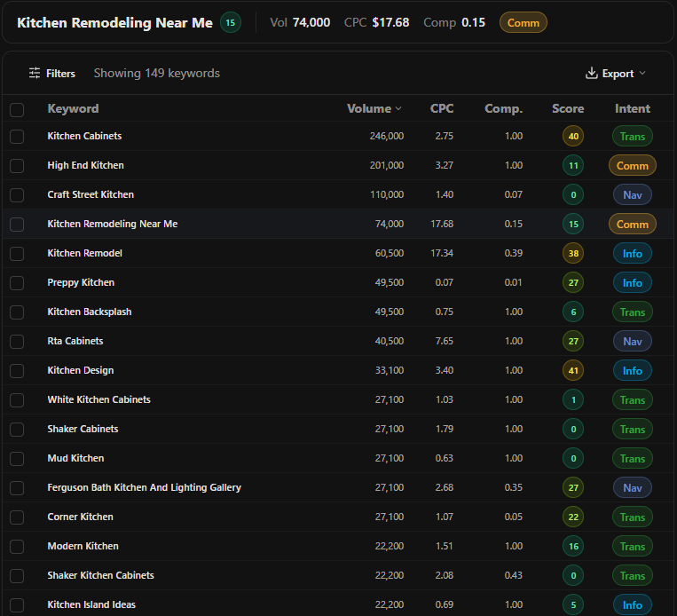The height and width of the screenshot is (616, 677).
Task: Click CPC 17.34 for Kitchen Remodel
Action: [x=442, y=253]
